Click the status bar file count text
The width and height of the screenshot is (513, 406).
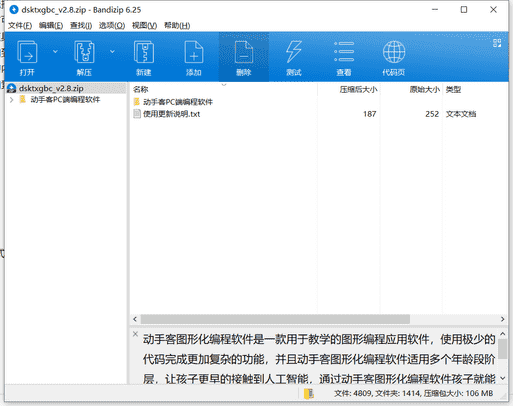tap(413, 394)
